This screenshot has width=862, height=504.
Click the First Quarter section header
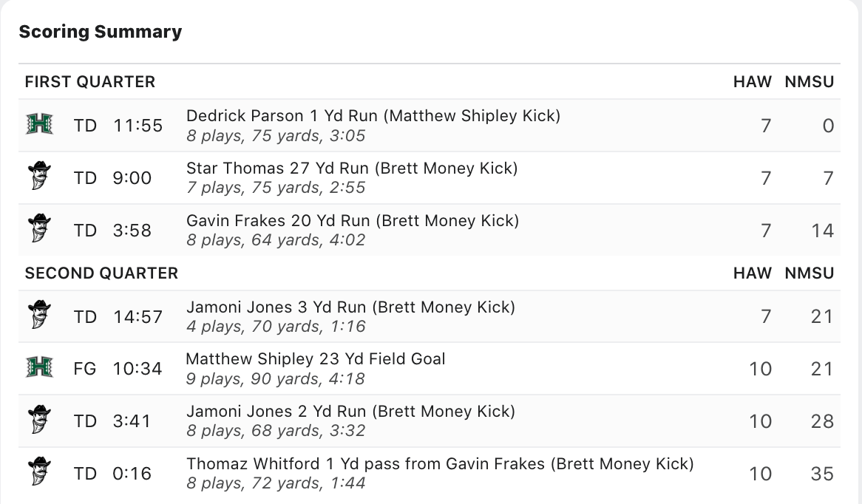(x=90, y=82)
